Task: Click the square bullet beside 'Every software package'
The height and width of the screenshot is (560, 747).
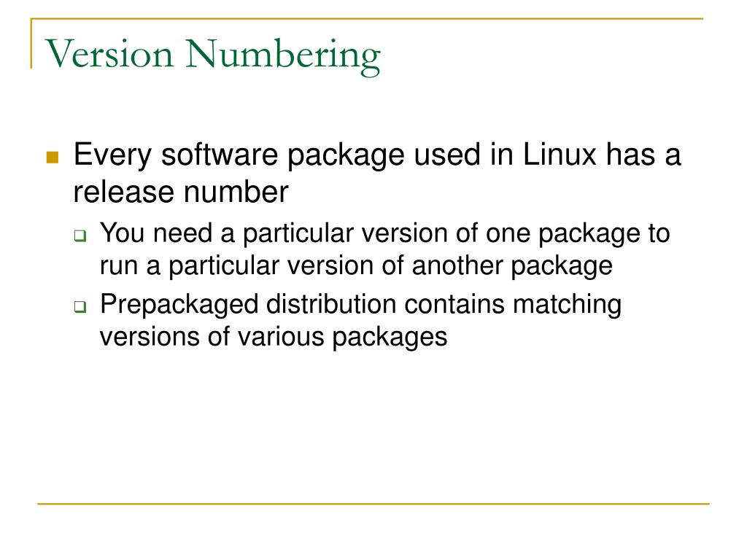Action: pyautogui.click(x=53, y=157)
